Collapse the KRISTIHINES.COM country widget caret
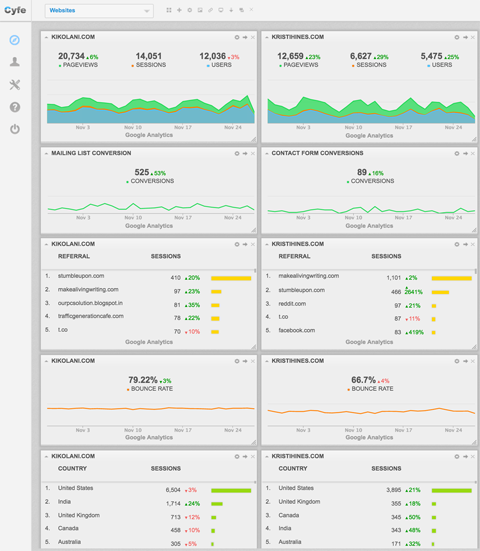 267,456
